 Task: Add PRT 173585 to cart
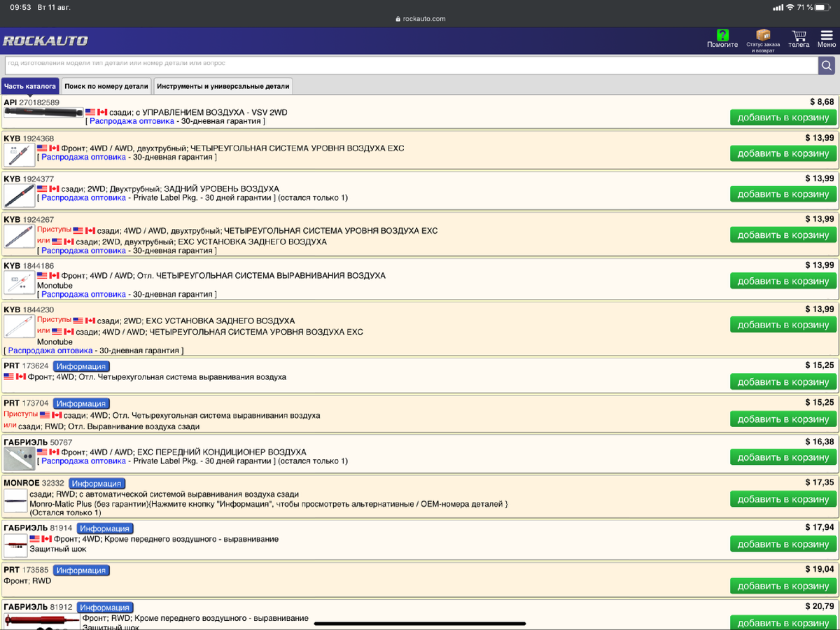coord(783,585)
